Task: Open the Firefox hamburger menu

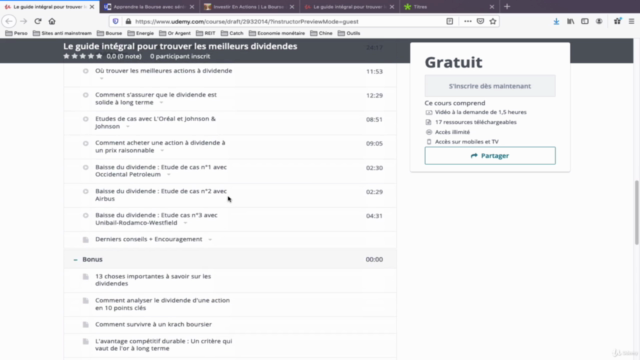Action: click(x=631, y=21)
